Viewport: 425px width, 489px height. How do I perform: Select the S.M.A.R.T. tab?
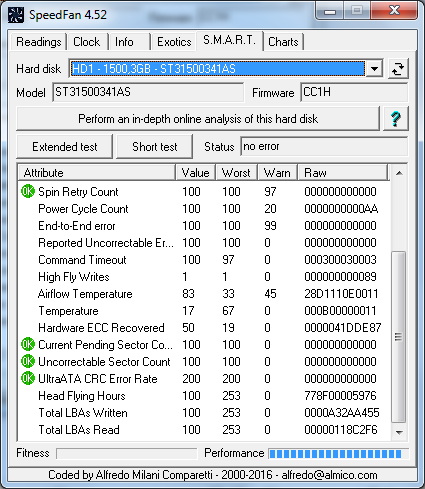pos(230,40)
